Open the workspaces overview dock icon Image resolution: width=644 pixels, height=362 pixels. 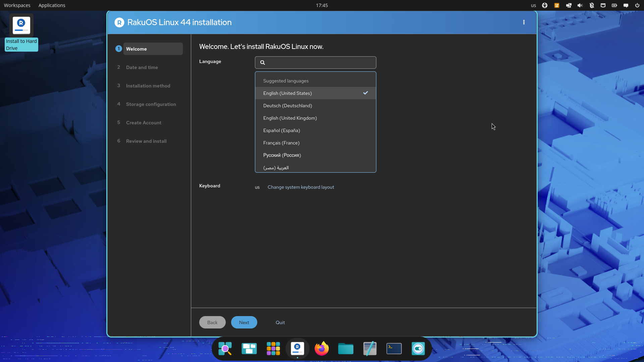point(249,349)
